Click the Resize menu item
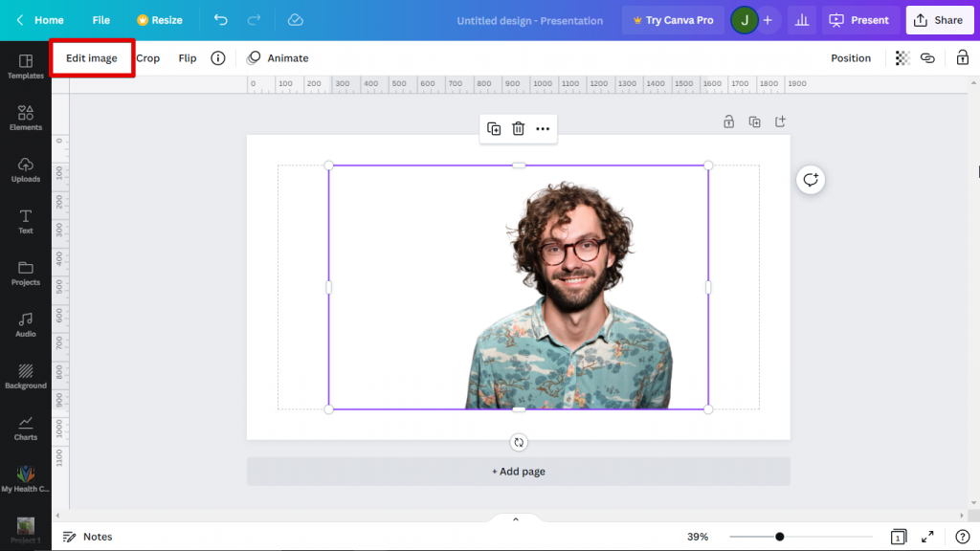This screenshot has height=551, width=980. click(x=159, y=19)
